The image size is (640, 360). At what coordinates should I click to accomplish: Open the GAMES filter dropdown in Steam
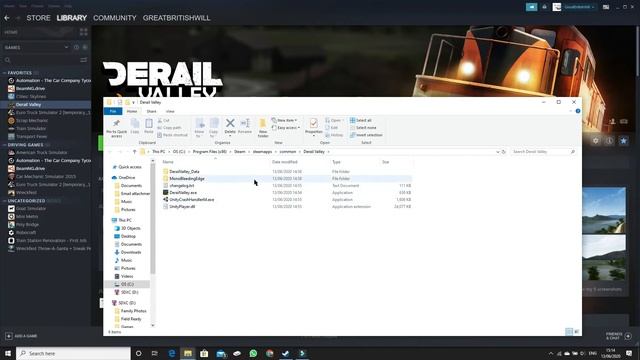(36, 47)
